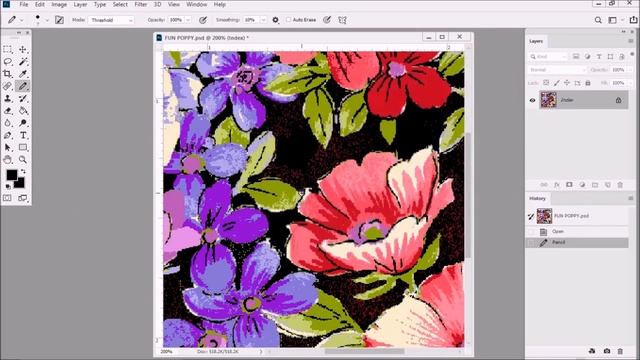This screenshot has width=640, height=360.
Task: Enable the Auto Erase checkbox
Action: 289,20
